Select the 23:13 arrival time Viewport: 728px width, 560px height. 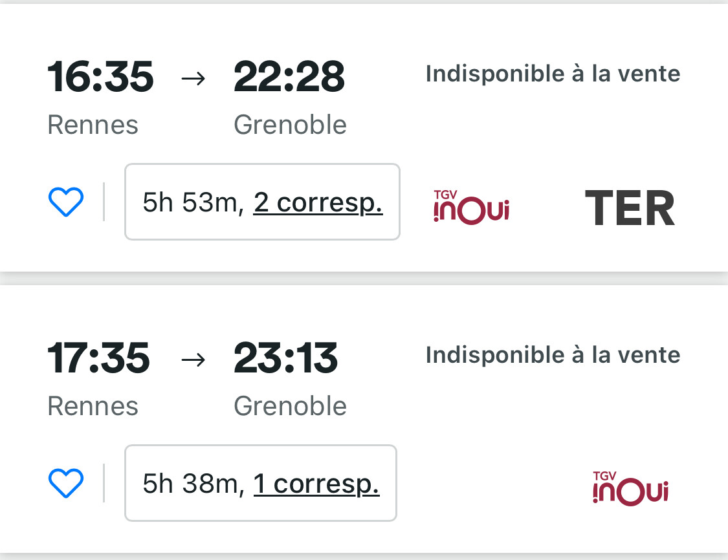coord(285,358)
